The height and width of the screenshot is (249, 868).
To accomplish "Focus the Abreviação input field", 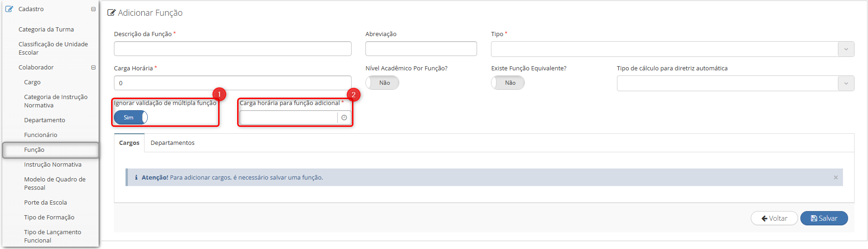I will (x=421, y=49).
